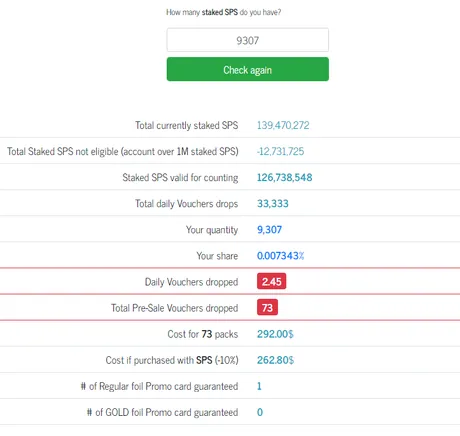Click the total daily vouchers value 33,333
The height and width of the screenshot is (436, 460).
[273, 203]
